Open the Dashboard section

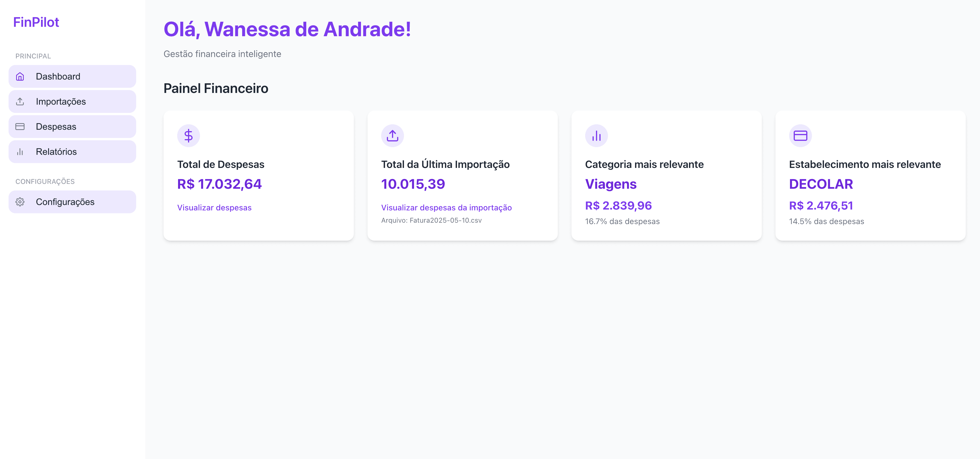click(x=58, y=76)
